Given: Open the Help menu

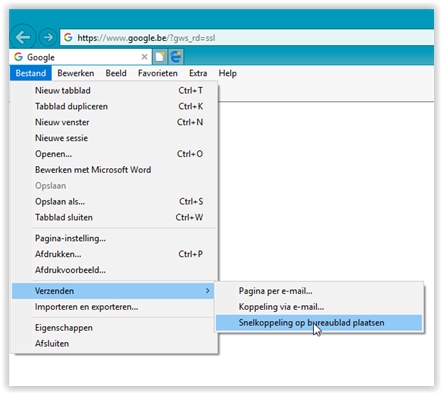Looking at the screenshot, I should pyautogui.click(x=228, y=73).
